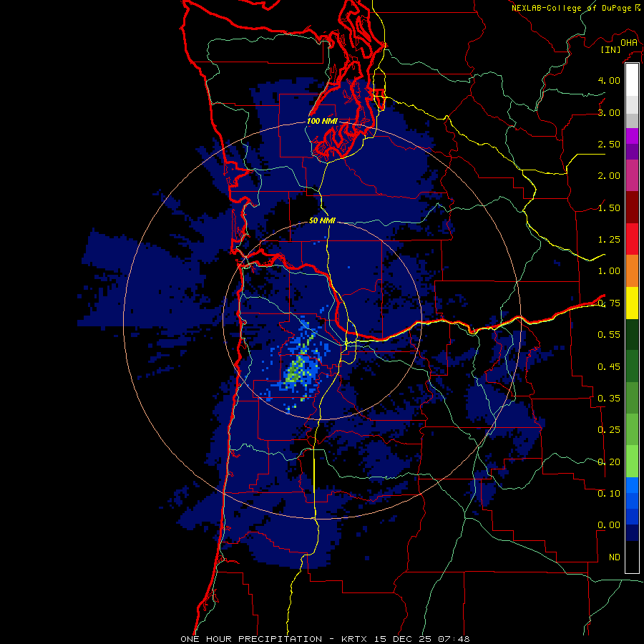Select the 0.00 legend value
The width and height of the screenshot is (644, 644).
tap(609, 525)
